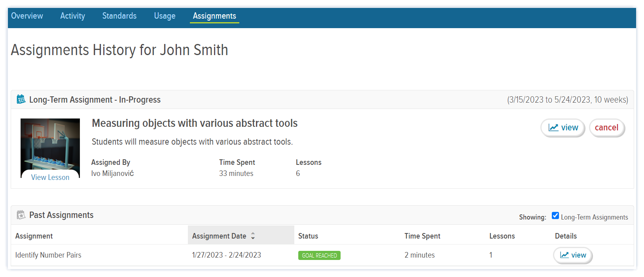
Task: Click the Status column header
Action: [308, 236]
